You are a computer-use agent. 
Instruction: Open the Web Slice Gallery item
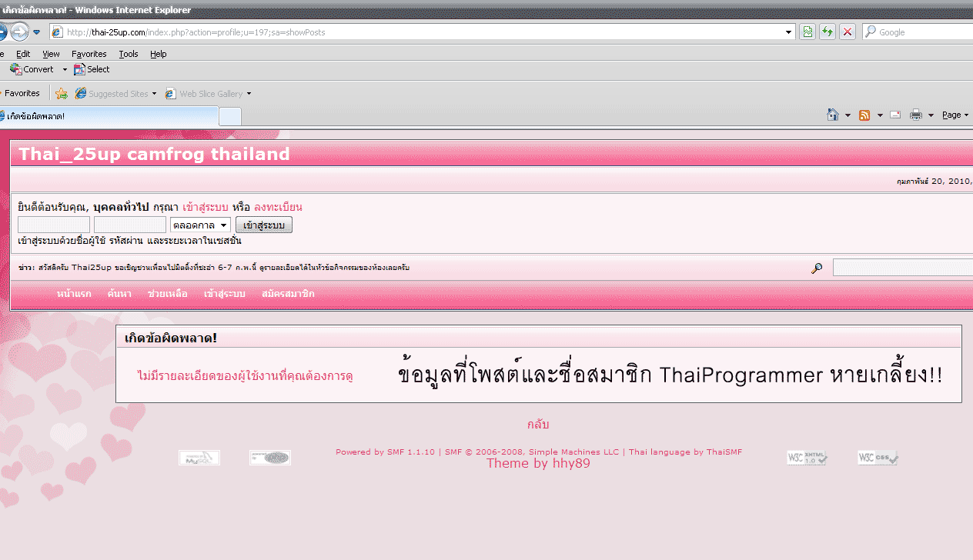click(204, 94)
